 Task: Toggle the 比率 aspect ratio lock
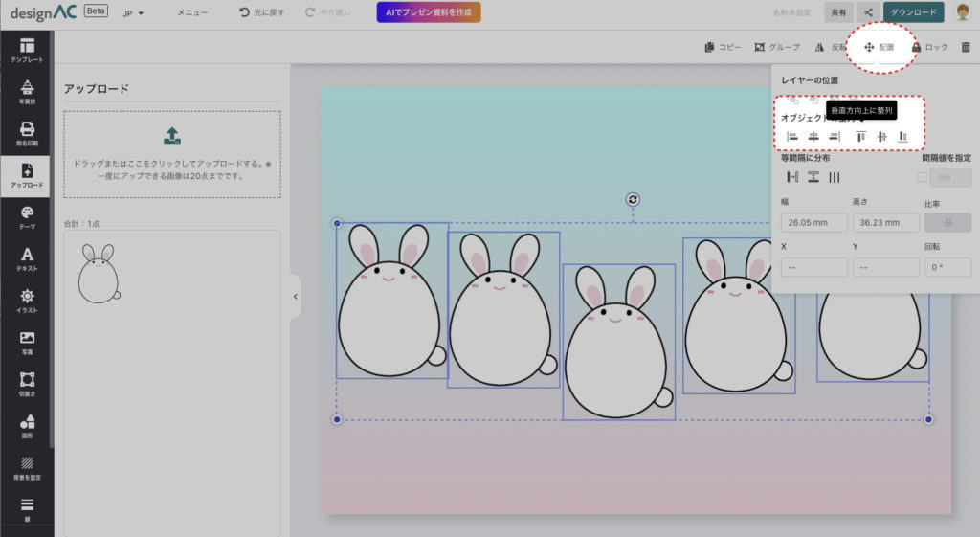click(x=947, y=222)
